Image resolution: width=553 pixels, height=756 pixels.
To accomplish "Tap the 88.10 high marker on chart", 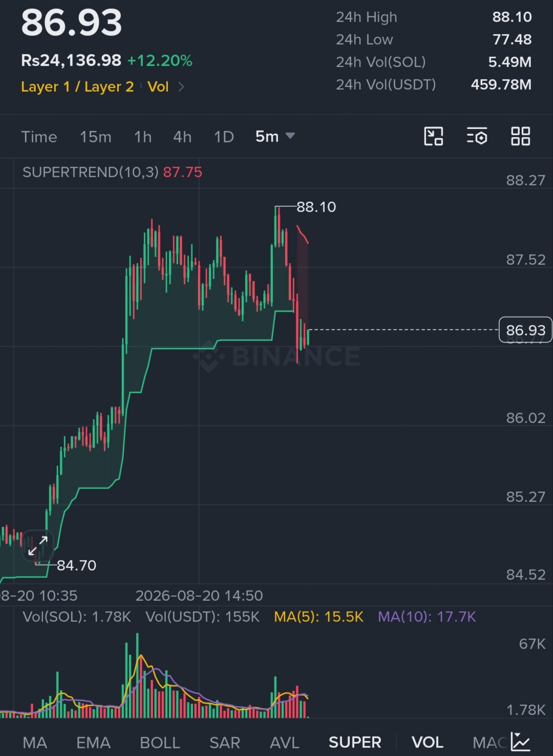I will coord(316,207).
